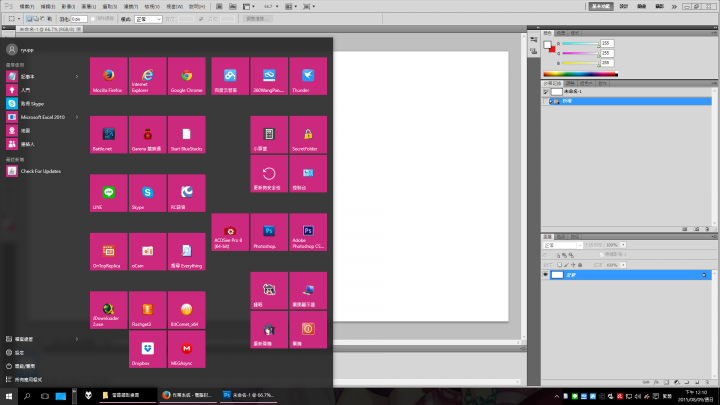The height and width of the screenshot is (405, 720).
Task: Open the Battle.net tile
Action: click(x=108, y=134)
